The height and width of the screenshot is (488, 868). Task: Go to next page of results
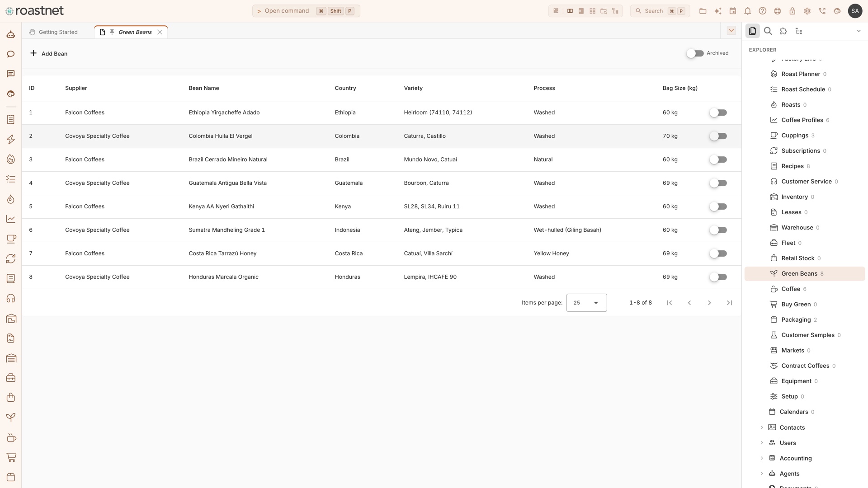[709, 303]
